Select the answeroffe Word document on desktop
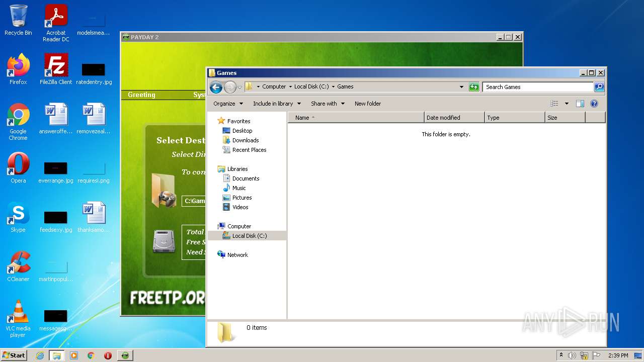The height and width of the screenshot is (362, 644). 56,119
